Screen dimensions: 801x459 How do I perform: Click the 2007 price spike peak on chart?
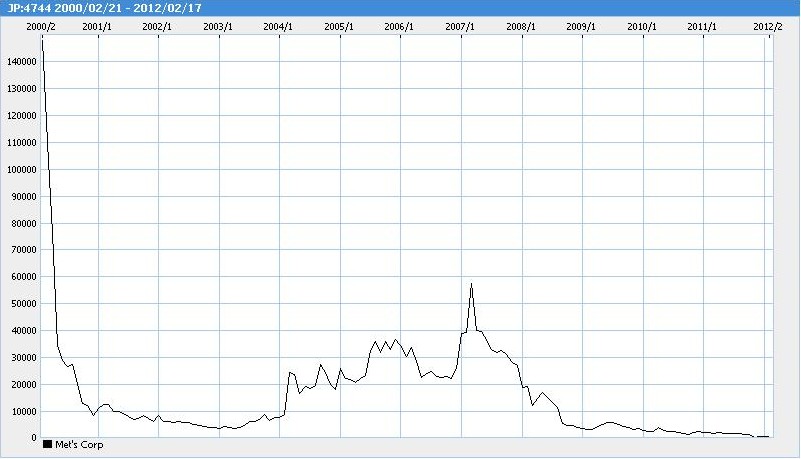point(471,284)
